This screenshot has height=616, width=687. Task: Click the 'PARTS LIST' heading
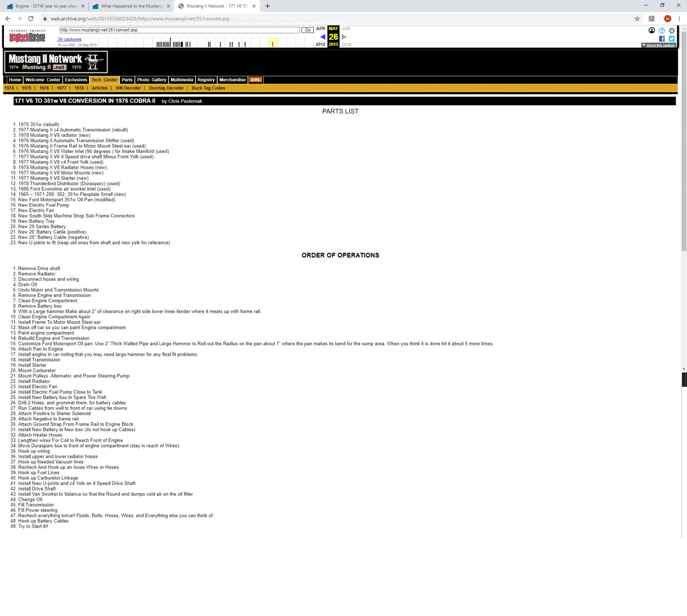pos(340,111)
